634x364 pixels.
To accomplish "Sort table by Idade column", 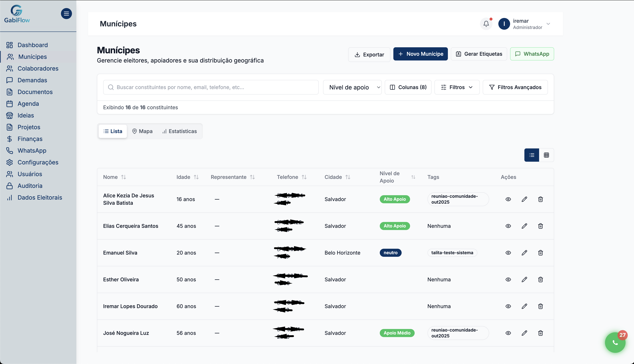I will [187, 177].
